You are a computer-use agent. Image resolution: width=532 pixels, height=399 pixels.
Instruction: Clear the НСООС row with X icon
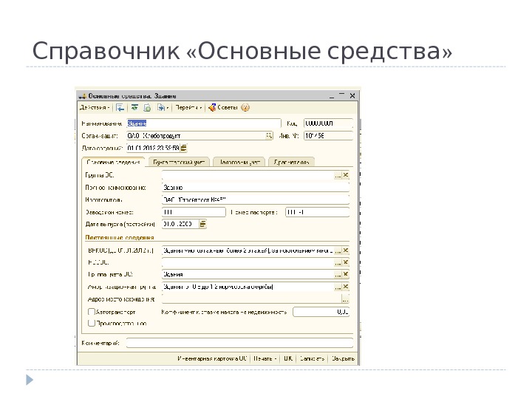346,262
